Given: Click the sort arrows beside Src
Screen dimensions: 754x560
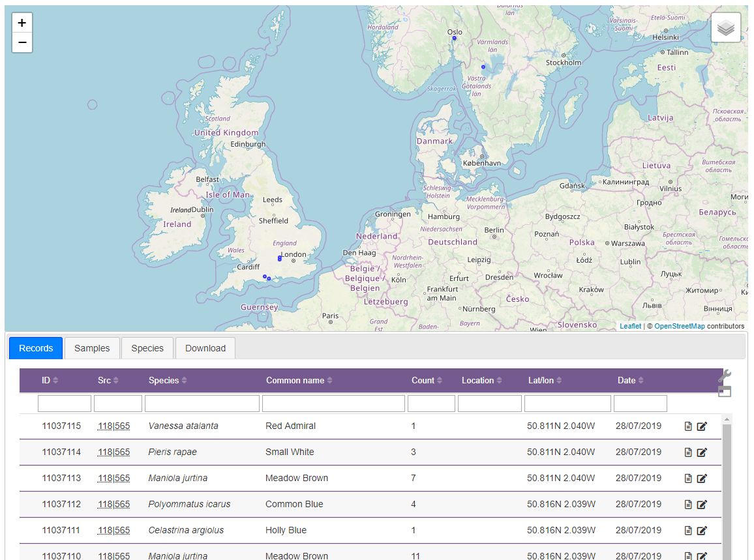Looking at the screenshot, I should coord(115,380).
